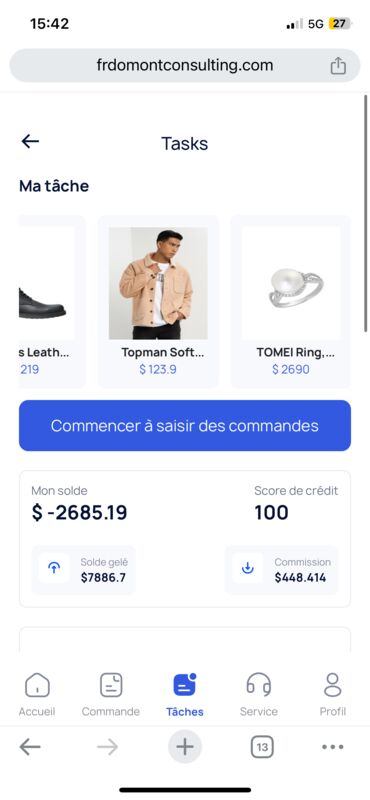
Task: Tap the Commission download icon
Action: pos(248,568)
